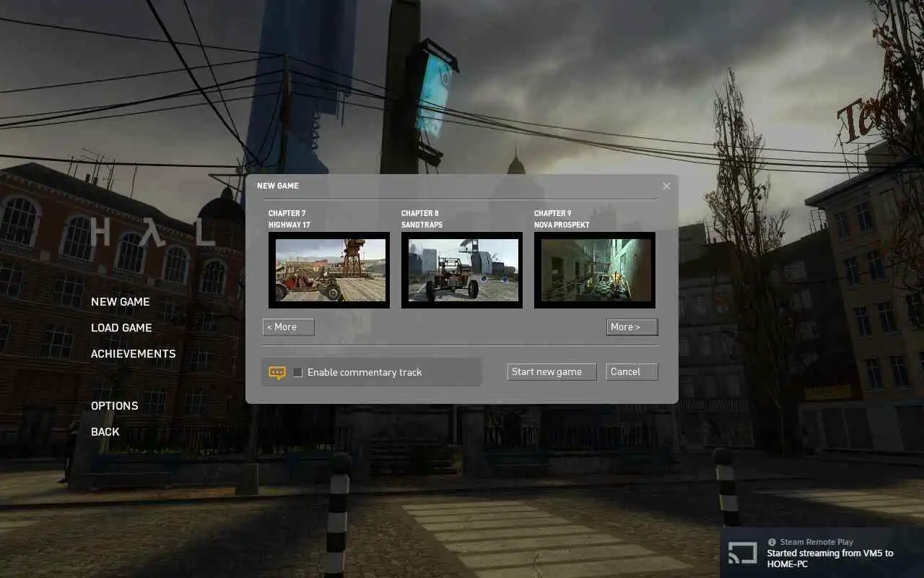Click the Steam Remote Play info icon
Screen dimensions: 924x578
(x=772, y=542)
